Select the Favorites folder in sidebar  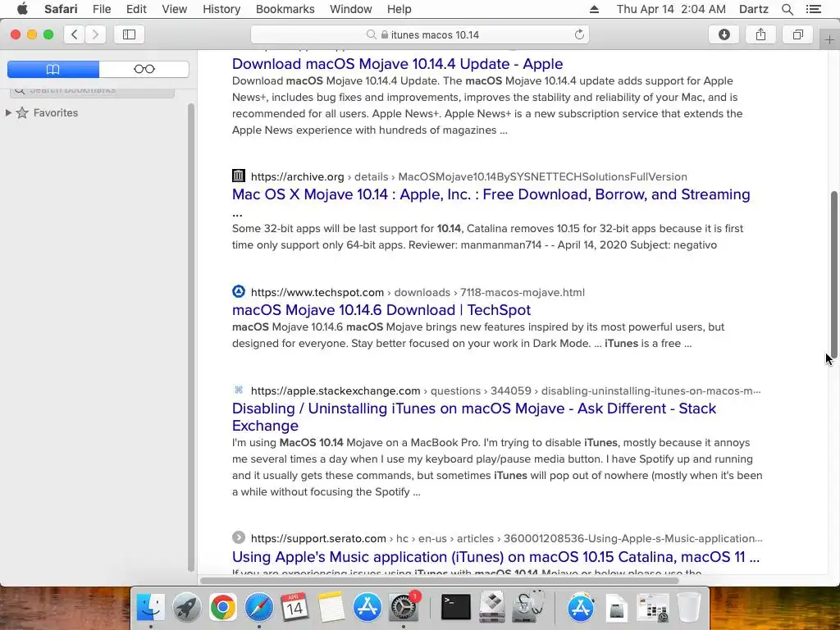(x=55, y=112)
